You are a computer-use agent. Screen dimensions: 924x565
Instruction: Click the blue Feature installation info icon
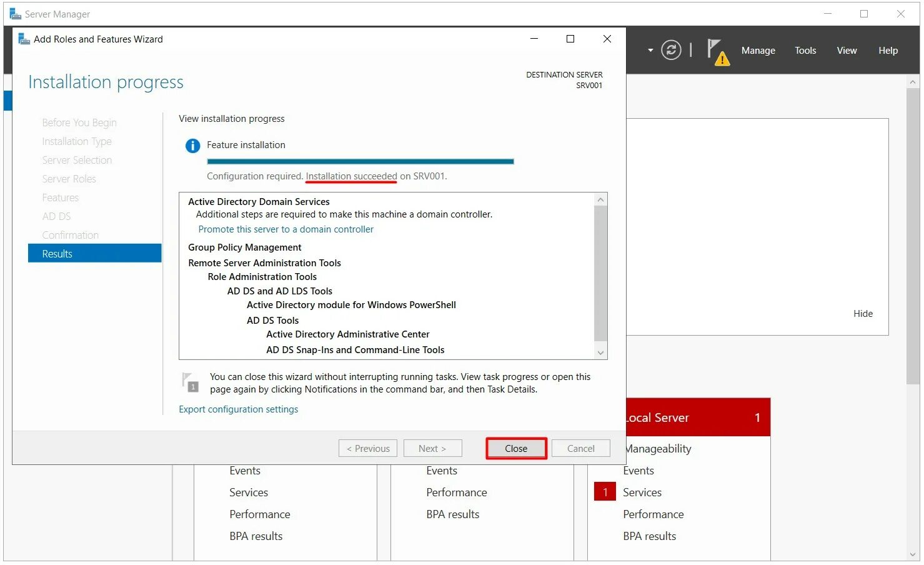click(192, 146)
